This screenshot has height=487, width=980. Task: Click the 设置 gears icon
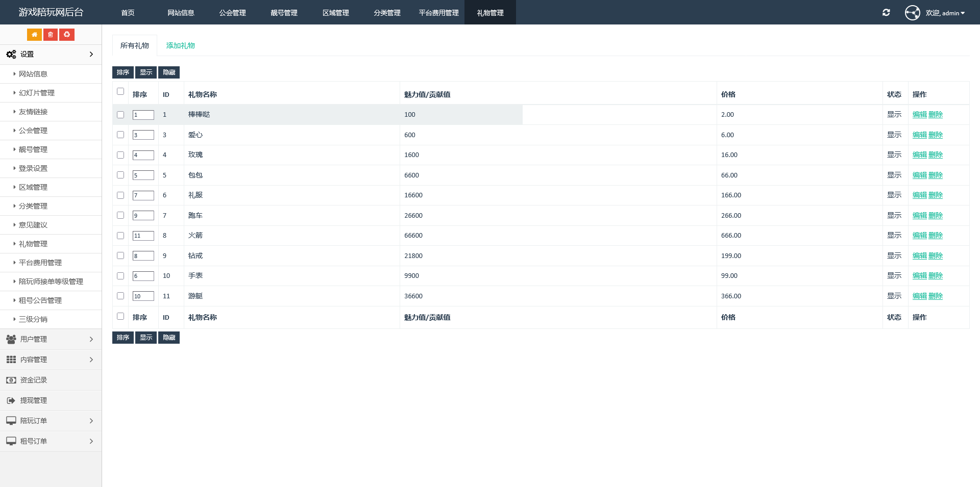coord(11,54)
